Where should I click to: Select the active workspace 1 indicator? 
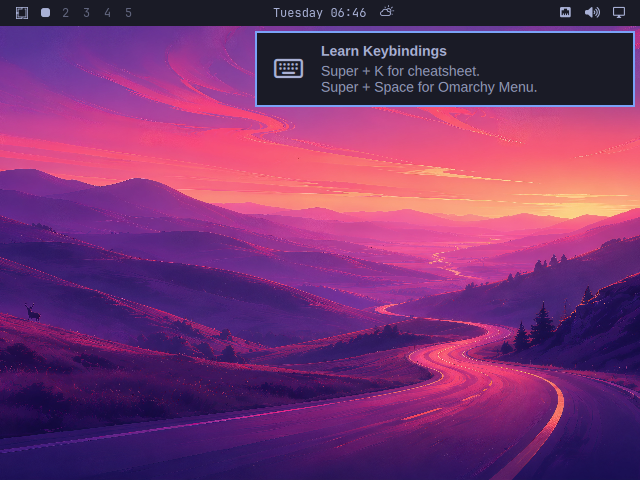[x=46, y=13]
